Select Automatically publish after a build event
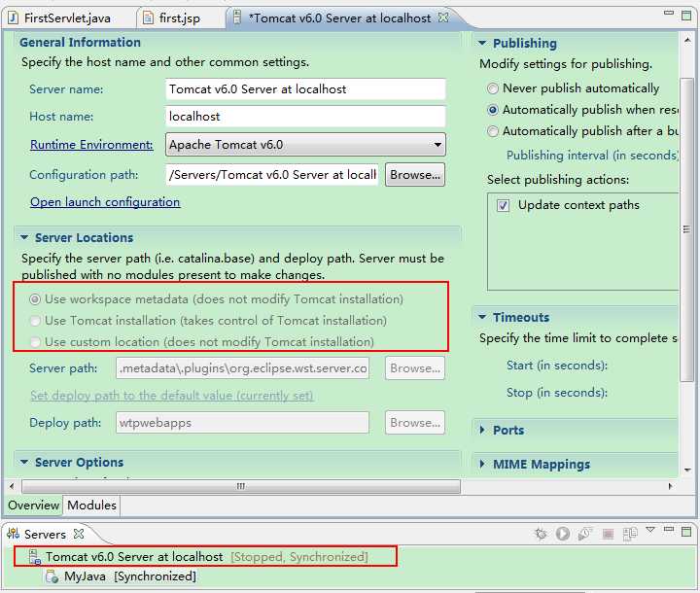The width and height of the screenshot is (700, 593). (x=492, y=131)
